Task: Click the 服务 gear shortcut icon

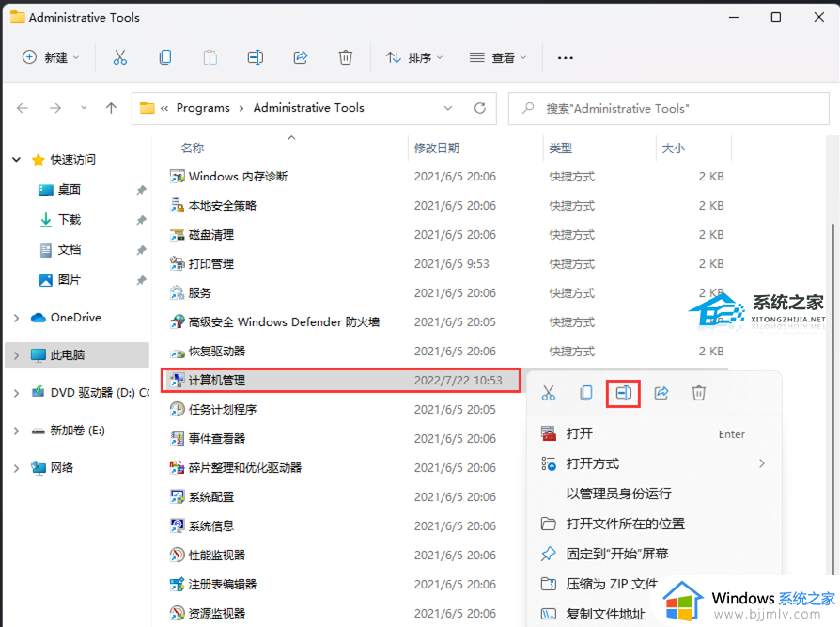Action: [x=177, y=292]
